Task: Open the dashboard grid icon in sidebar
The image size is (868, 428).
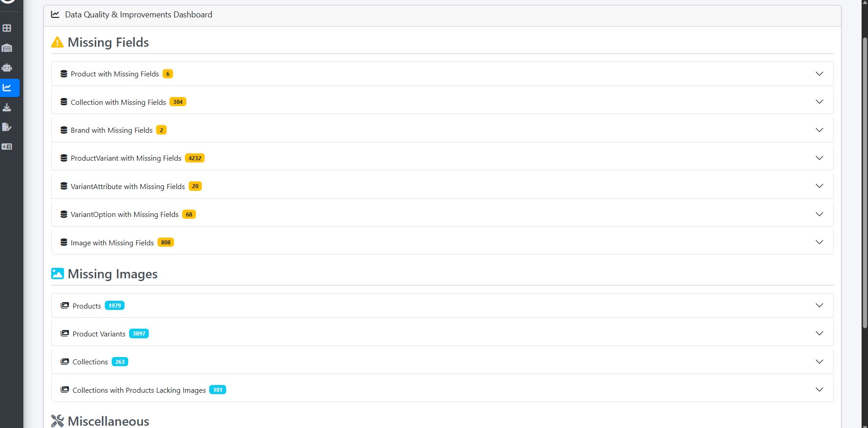Action: [x=7, y=28]
